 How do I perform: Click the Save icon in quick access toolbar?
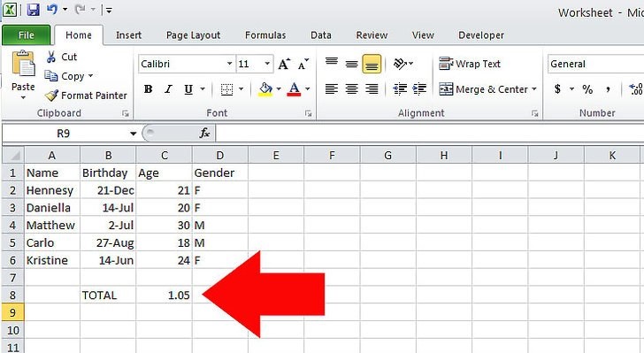click(x=33, y=10)
